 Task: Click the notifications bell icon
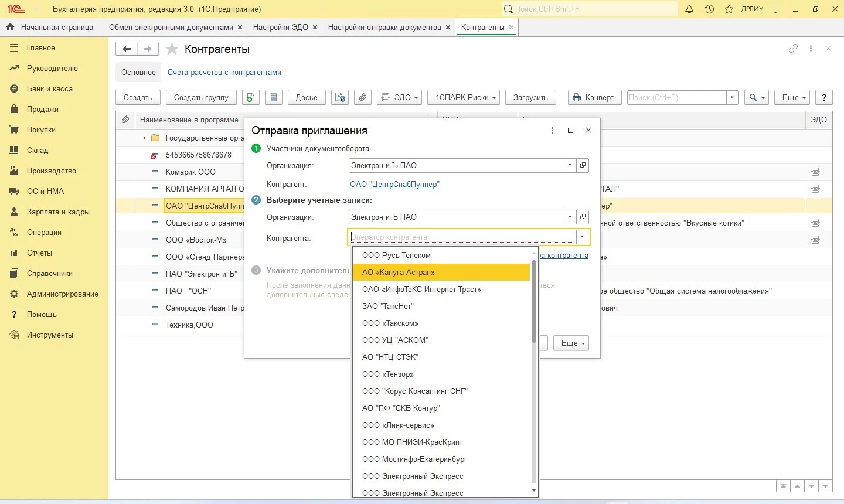689,9
